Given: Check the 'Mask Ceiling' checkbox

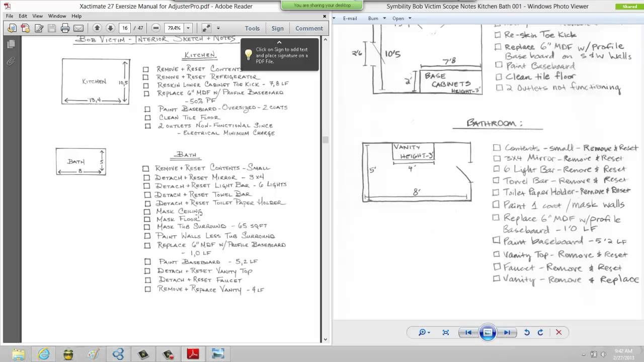Looking at the screenshot, I should pos(146,212).
